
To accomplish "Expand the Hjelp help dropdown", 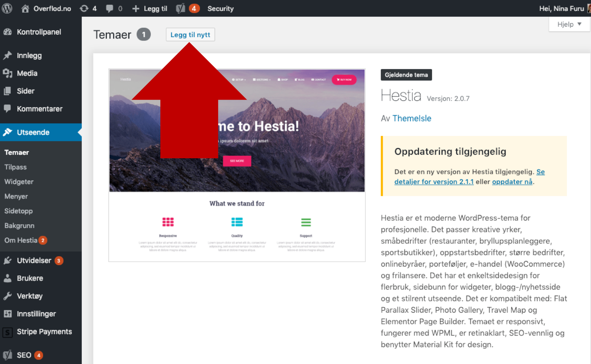I will point(569,24).
